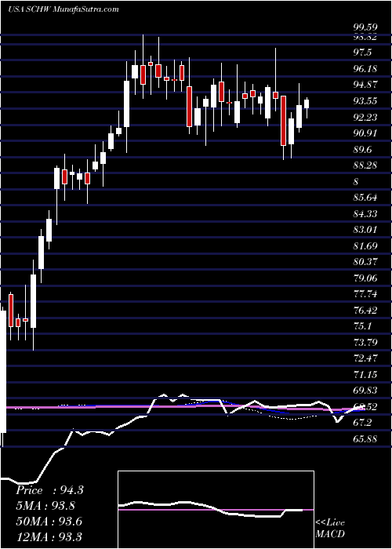Click the '12MA : 93.3' readout

(49, 537)
